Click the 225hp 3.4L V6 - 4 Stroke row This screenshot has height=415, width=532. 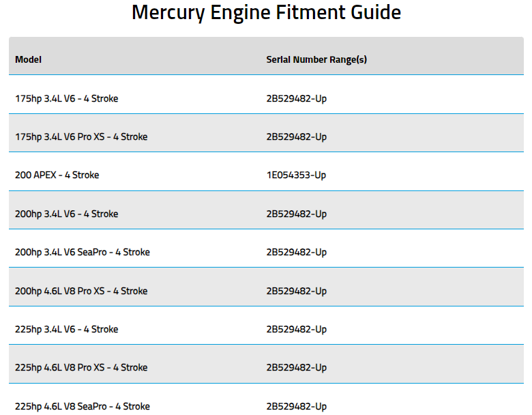66,329
